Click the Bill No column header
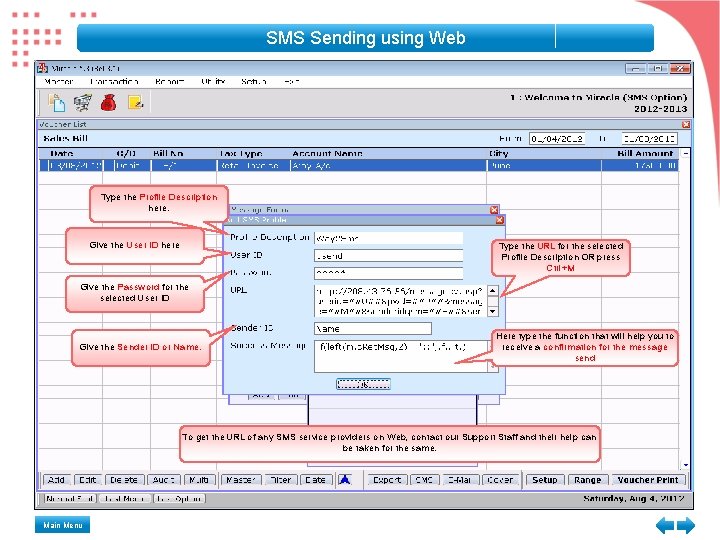The image size is (720, 540). 168,153
